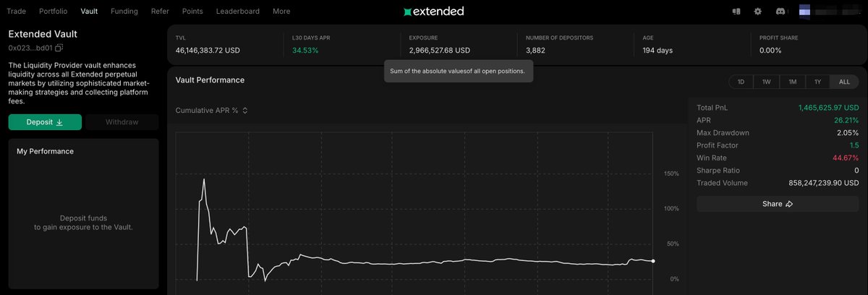
Task: Click number of depositors 3,882
Action: click(535, 51)
